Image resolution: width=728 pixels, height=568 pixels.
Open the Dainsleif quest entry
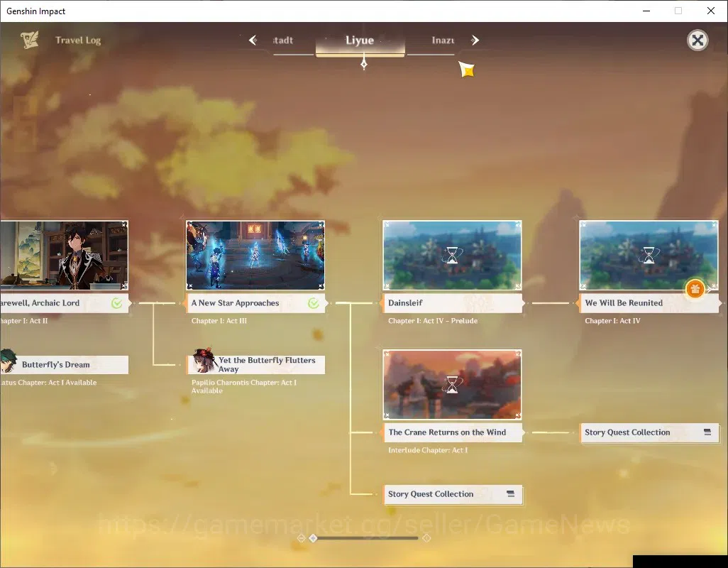pyautogui.click(x=453, y=303)
